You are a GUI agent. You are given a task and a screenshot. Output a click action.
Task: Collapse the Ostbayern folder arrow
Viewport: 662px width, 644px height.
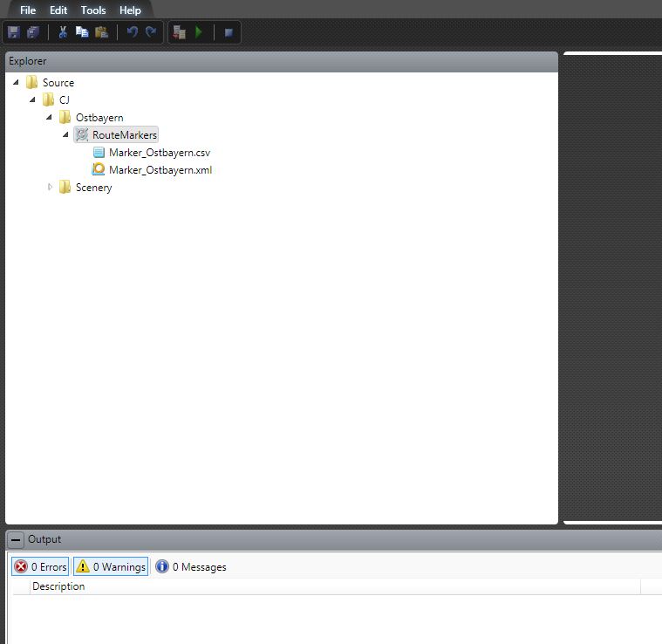pos(49,117)
